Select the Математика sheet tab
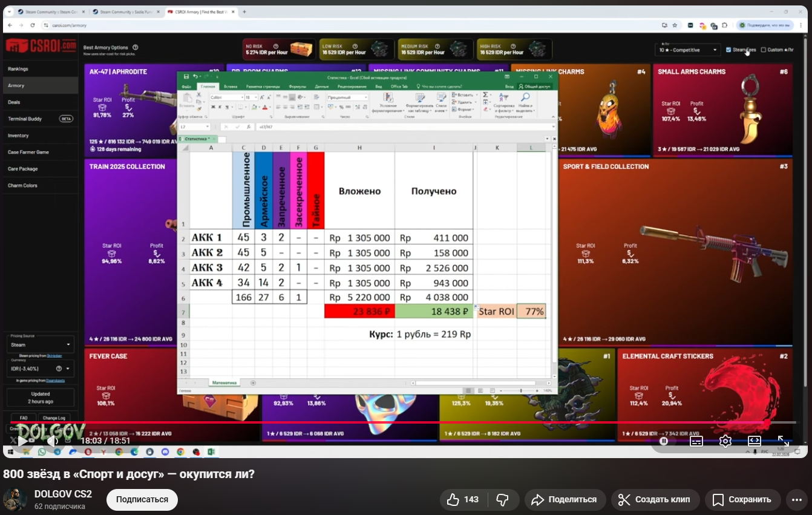Image resolution: width=812 pixels, height=515 pixels. (225, 382)
